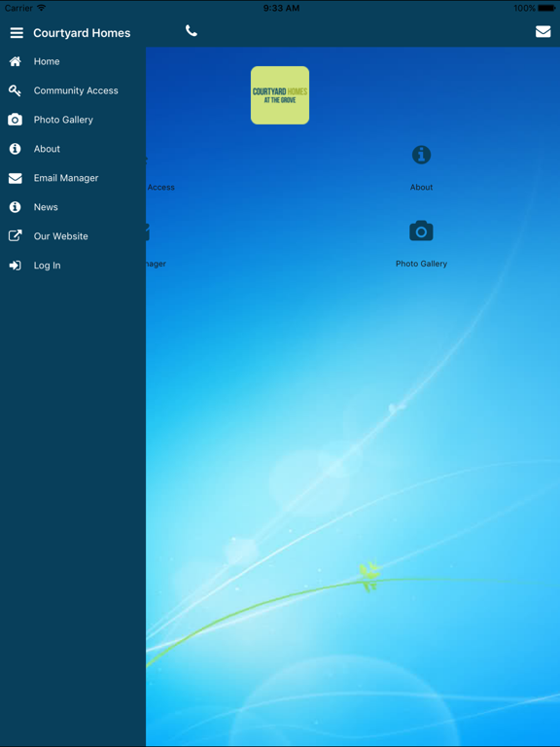560x747 pixels.
Task: Click the Our Website external link icon
Action: click(16, 235)
